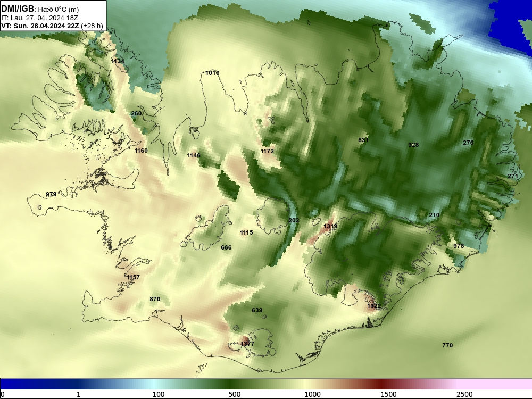Click the map value 1322

click(374, 306)
